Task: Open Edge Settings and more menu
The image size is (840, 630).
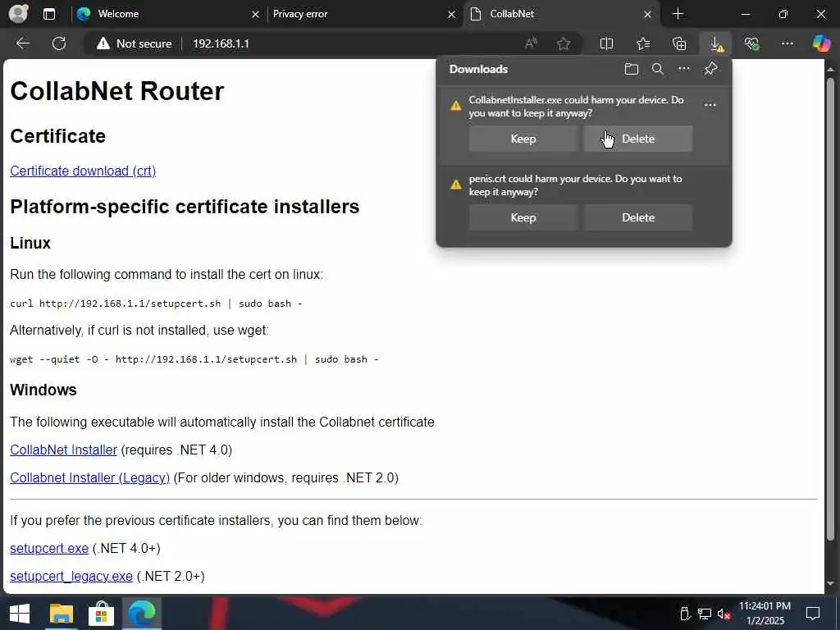Action: (x=787, y=43)
